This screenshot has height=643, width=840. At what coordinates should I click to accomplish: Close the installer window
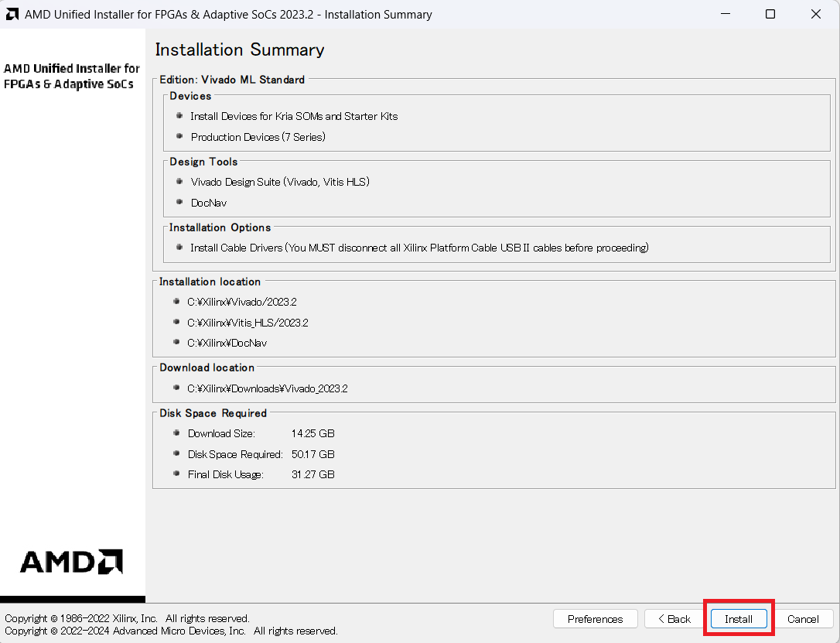[816, 14]
